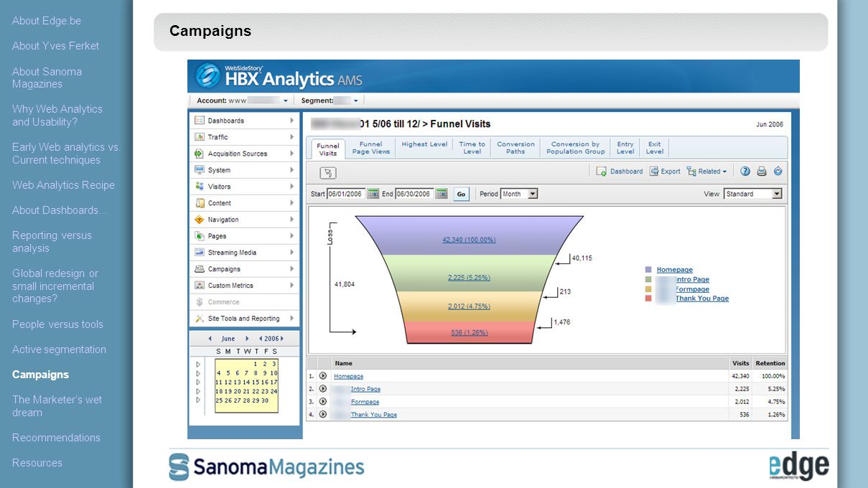Image resolution: width=868 pixels, height=488 pixels.
Task: Click the Start date input field
Action: tap(346, 194)
